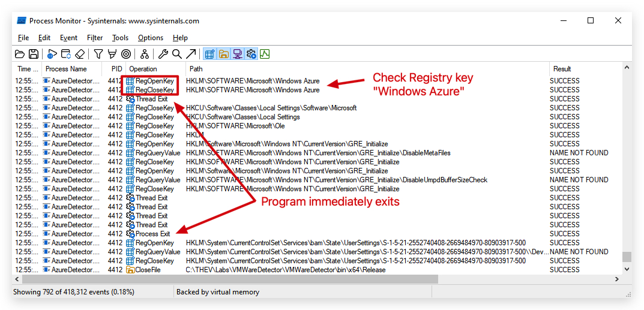This screenshot has height=310, width=644.
Task: Select the path containing only HKLM
Action: [195, 134]
